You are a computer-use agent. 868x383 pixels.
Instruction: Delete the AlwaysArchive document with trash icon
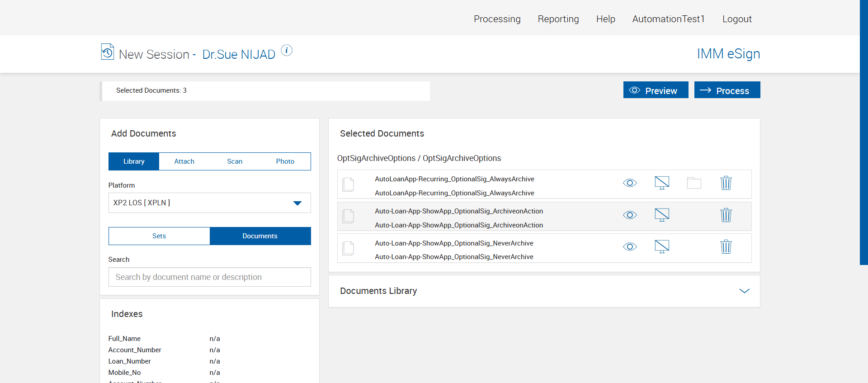(726, 183)
